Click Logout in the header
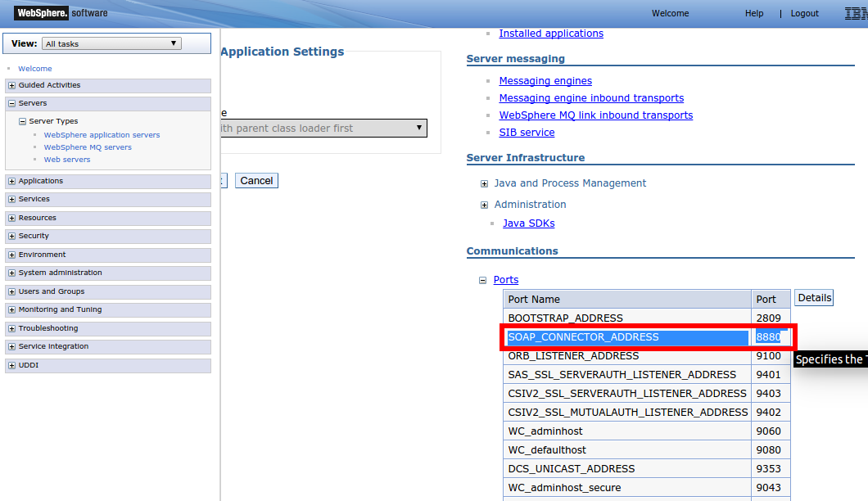This screenshot has width=868, height=501. coord(804,13)
